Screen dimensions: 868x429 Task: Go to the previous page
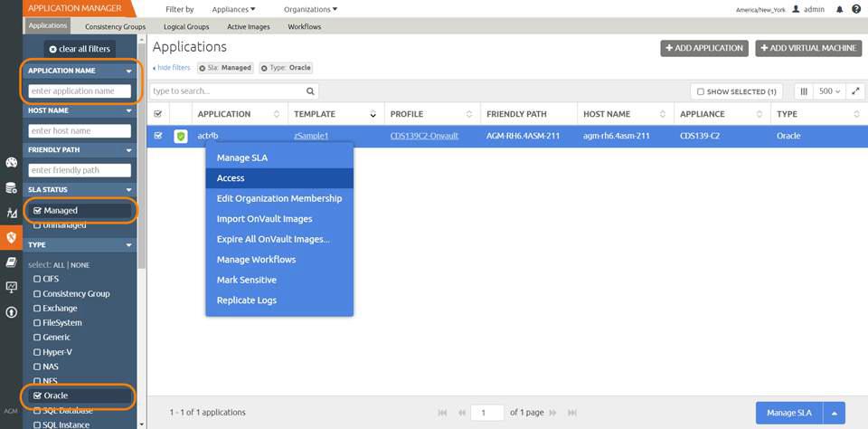pos(462,413)
